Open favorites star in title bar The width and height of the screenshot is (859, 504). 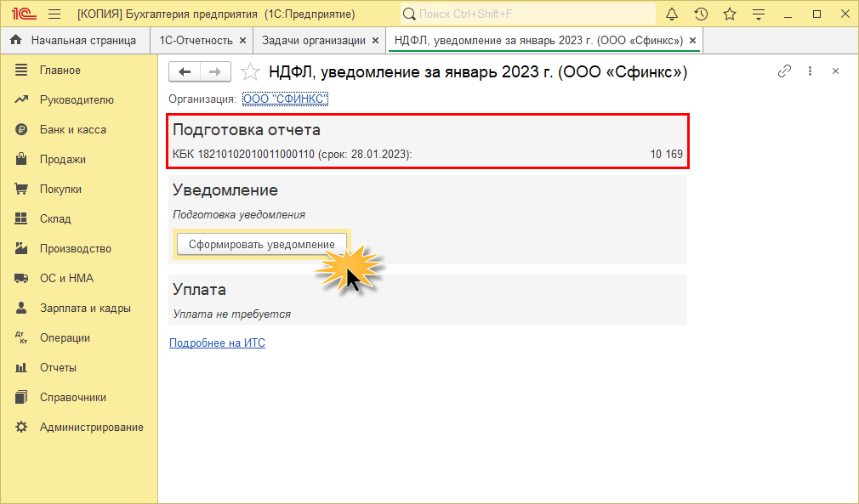(x=730, y=14)
